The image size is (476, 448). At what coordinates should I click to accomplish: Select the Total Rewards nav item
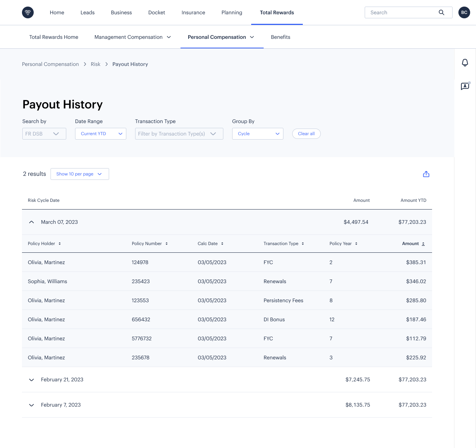[277, 12]
